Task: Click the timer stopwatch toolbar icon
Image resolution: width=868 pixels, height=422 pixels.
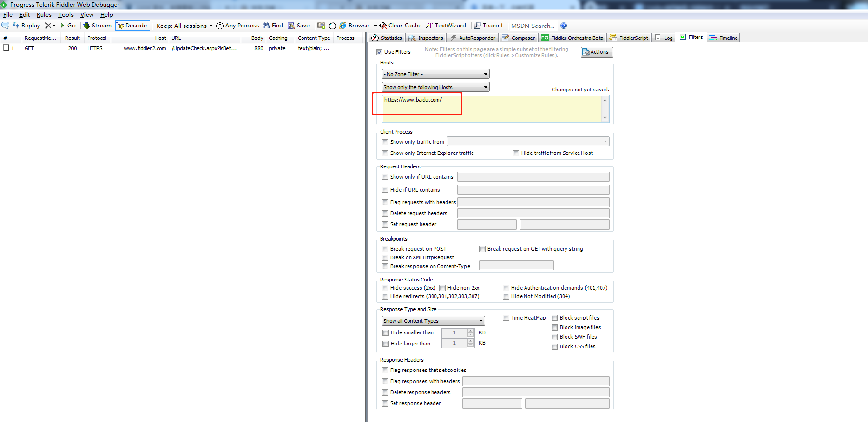Action: (x=332, y=26)
